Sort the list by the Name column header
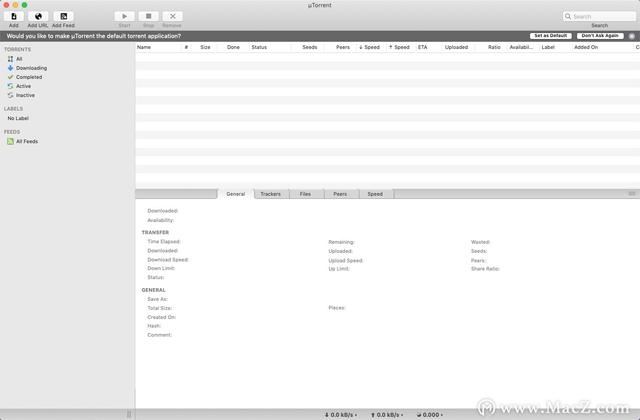 click(x=158, y=47)
